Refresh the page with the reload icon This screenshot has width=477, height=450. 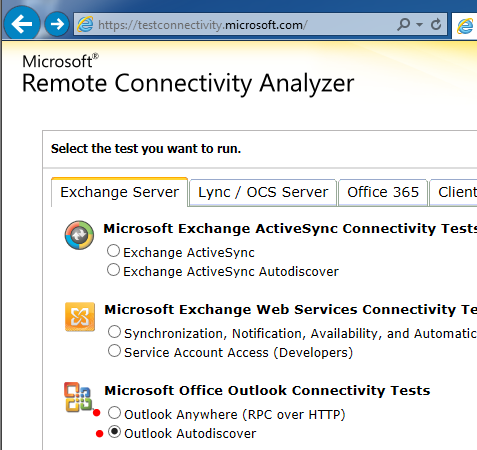click(x=436, y=24)
